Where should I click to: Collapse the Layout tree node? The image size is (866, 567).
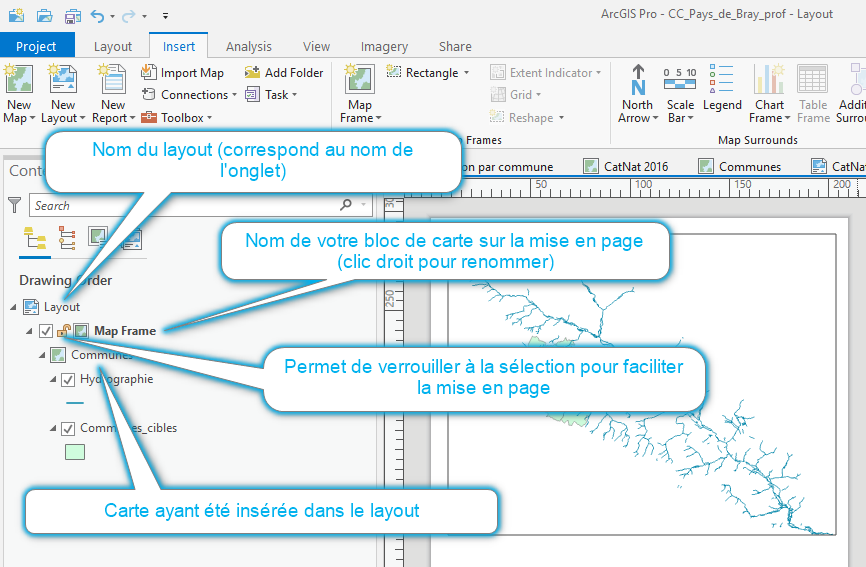point(13,307)
